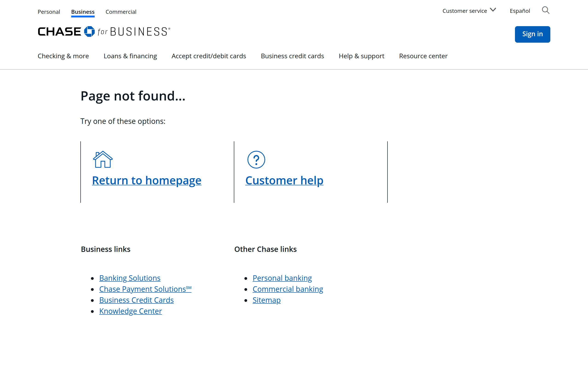588x367 pixels.
Task: Click the Chase octagon logo
Action: [x=89, y=32]
